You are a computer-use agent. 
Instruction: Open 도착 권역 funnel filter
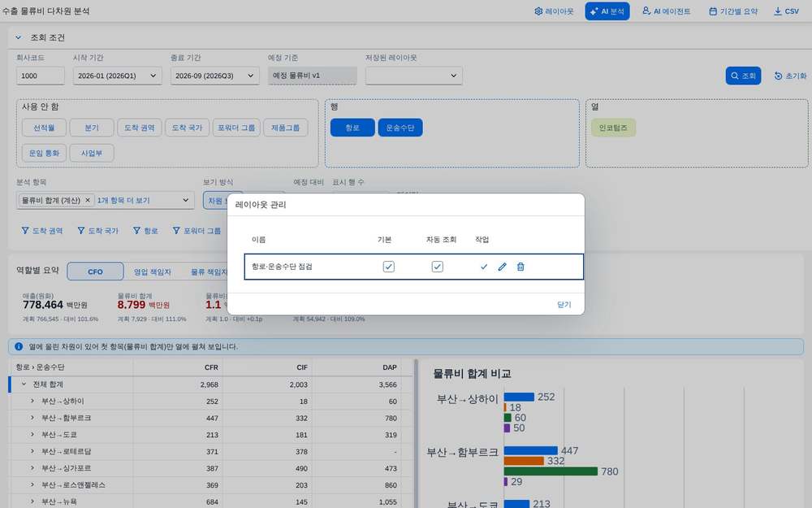pos(41,231)
